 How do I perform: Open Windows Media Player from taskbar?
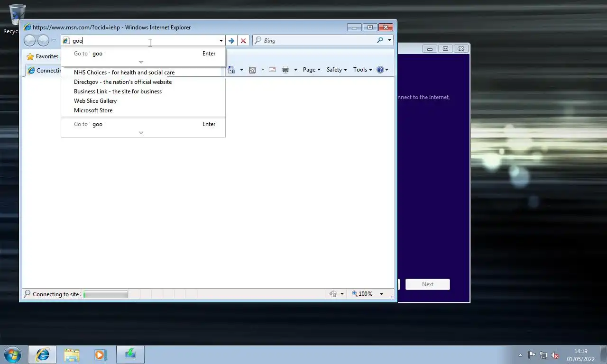pos(100,355)
